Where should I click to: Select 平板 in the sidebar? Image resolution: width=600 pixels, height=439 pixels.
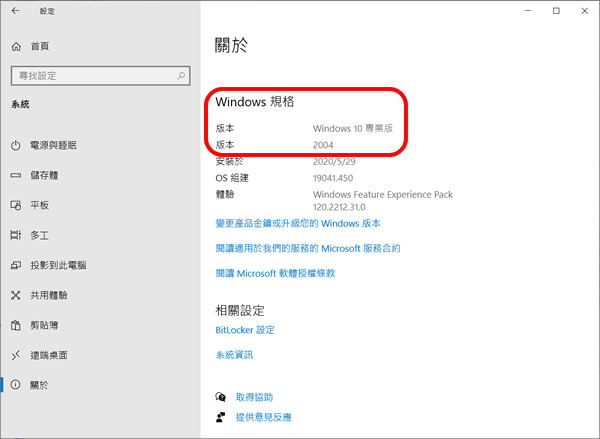[40, 205]
